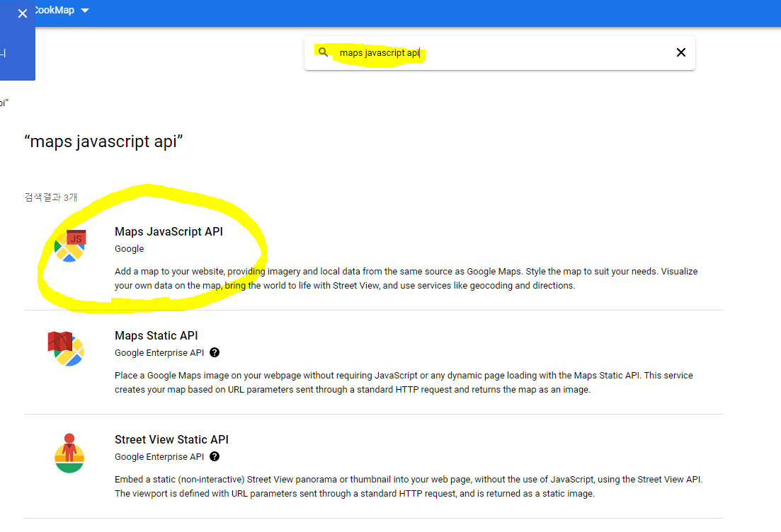The height and width of the screenshot is (532, 781).
Task: Click the CookMap project name
Action: click(x=55, y=10)
